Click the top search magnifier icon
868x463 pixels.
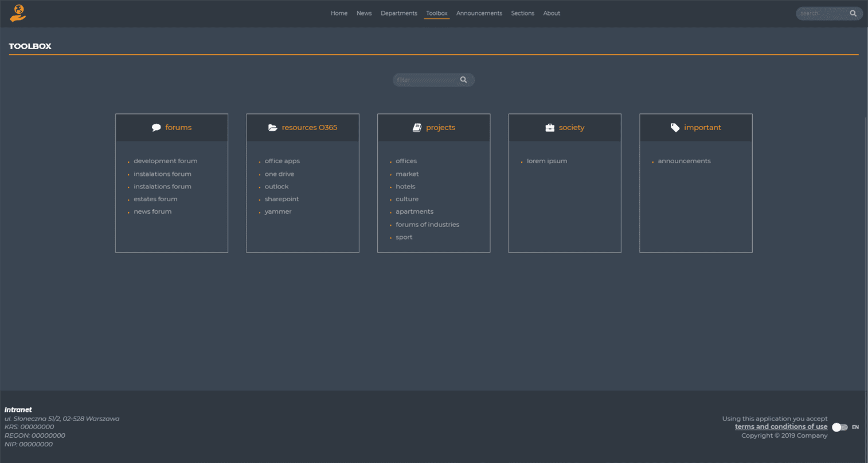click(x=853, y=13)
